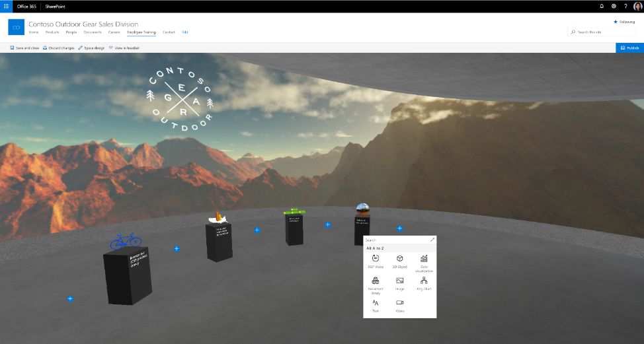Click the blue Publish button
The image size is (644, 344).
point(629,48)
